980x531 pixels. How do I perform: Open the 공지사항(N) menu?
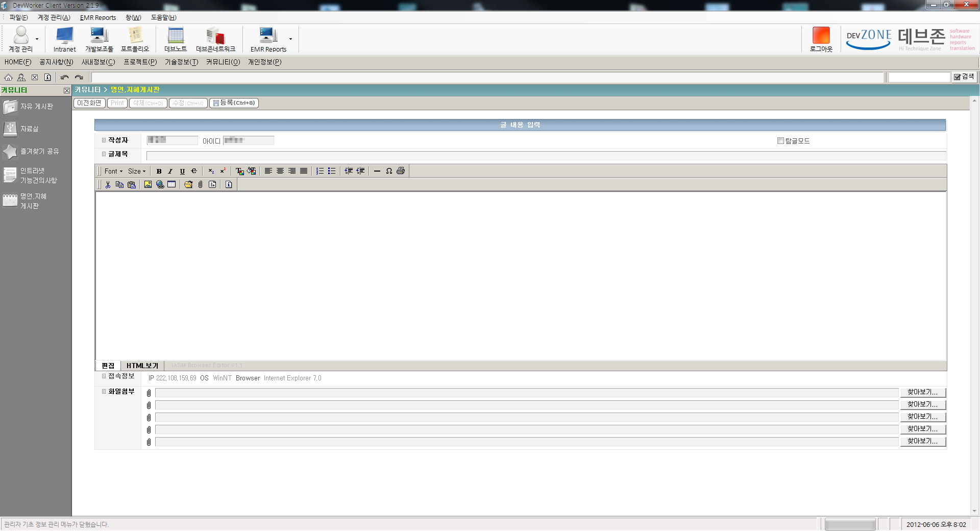56,62
